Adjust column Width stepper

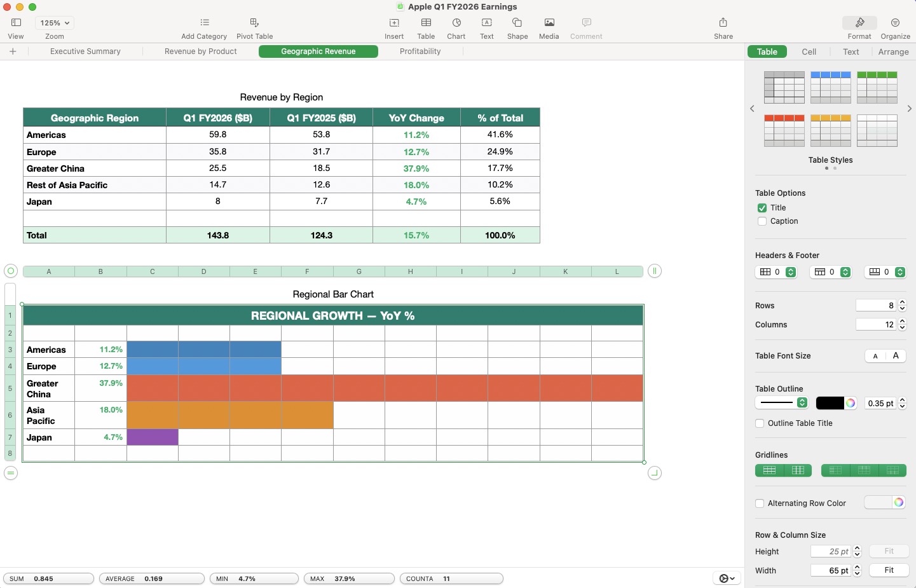[857, 571]
